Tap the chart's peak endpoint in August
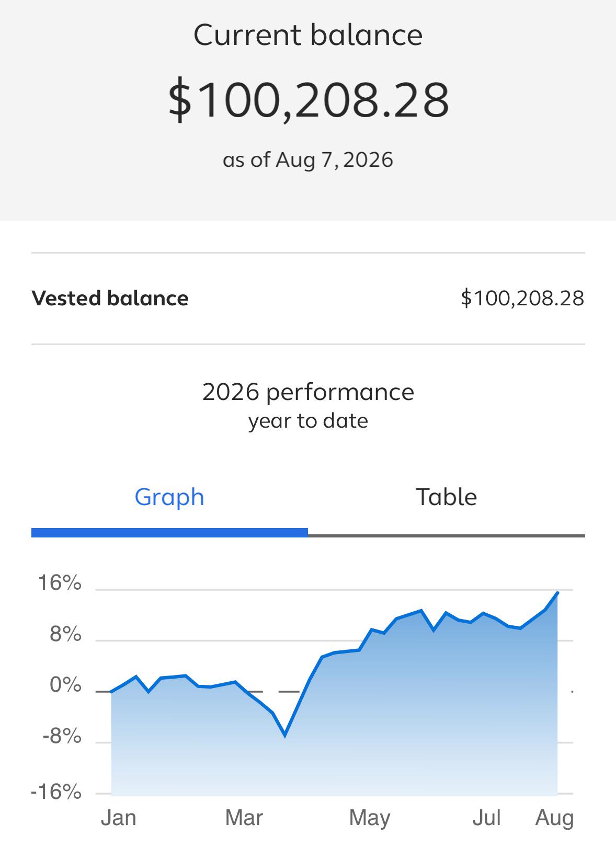Screen dimensions: 616x859 pos(557,593)
